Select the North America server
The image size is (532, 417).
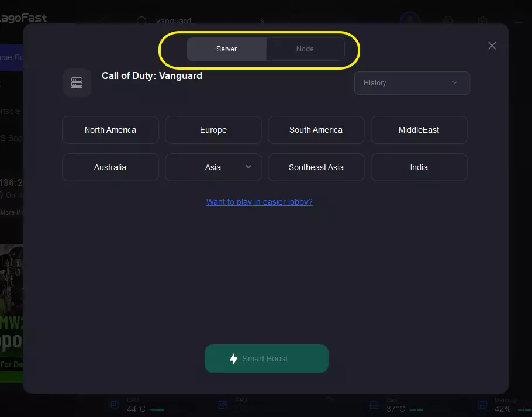[110, 130]
